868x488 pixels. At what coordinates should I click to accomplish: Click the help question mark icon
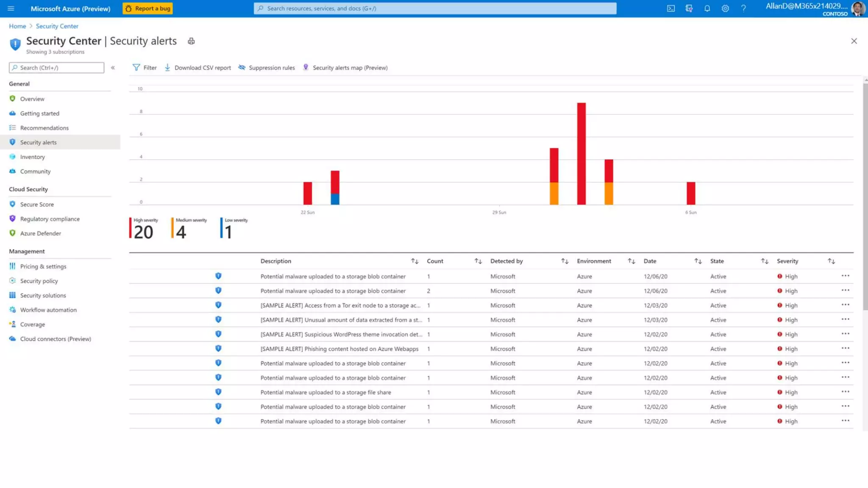point(743,8)
